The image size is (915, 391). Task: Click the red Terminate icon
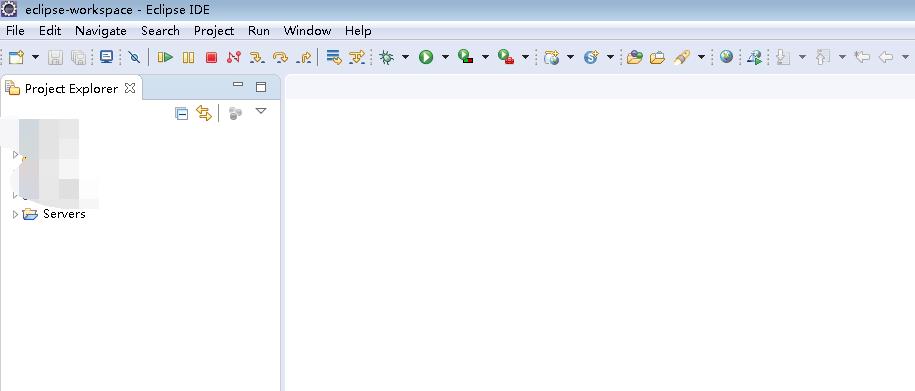click(211, 57)
